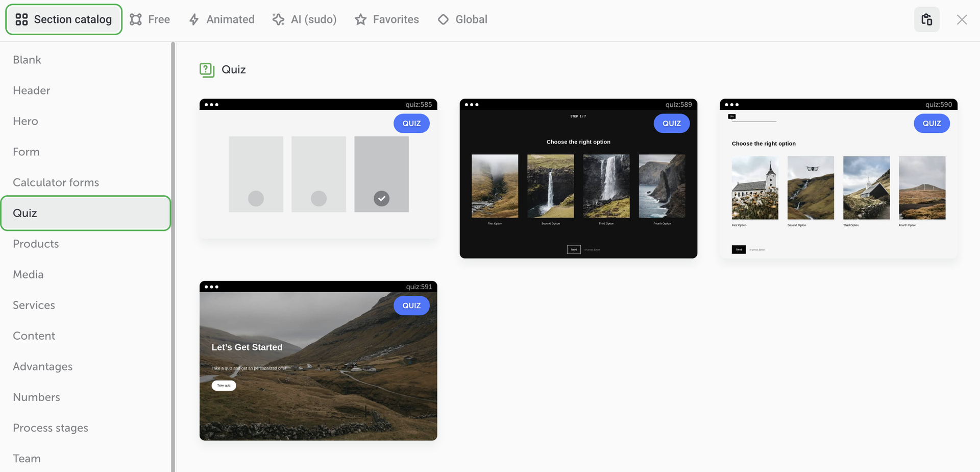Viewport: 980px width, 472px height.
Task: Open the Hero category in sidebar
Action: point(26,121)
